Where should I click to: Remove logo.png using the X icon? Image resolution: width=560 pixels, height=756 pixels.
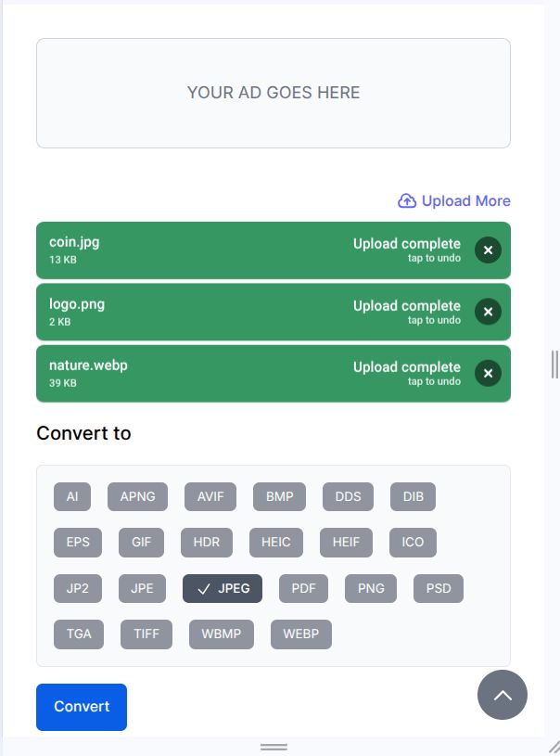pyautogui.click(x=488, y=312)
